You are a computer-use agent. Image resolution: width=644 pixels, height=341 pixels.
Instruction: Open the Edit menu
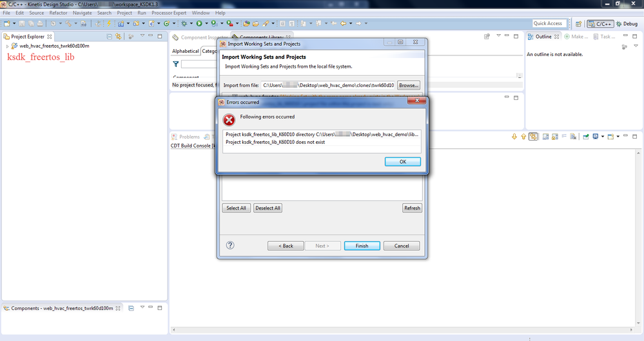19,13
